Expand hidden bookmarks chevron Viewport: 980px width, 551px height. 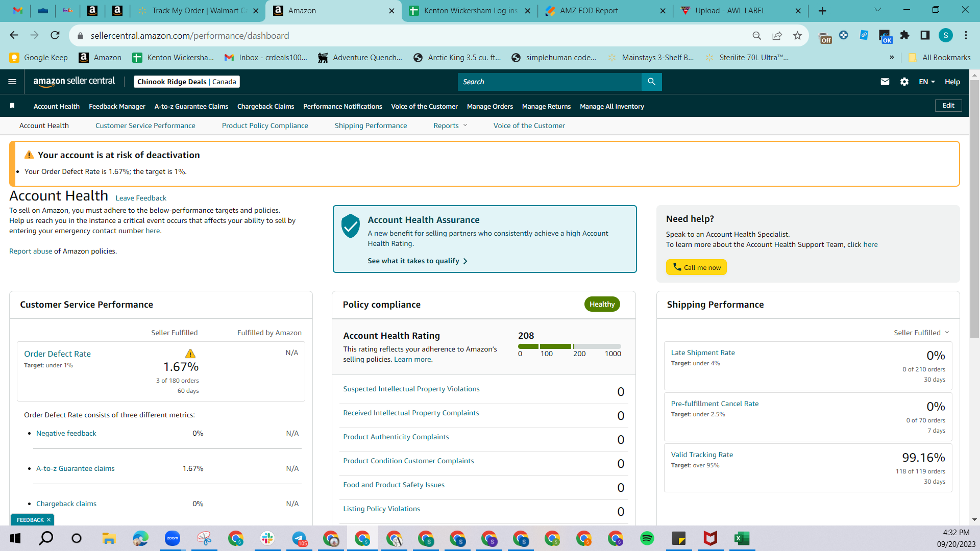[892, 57]
